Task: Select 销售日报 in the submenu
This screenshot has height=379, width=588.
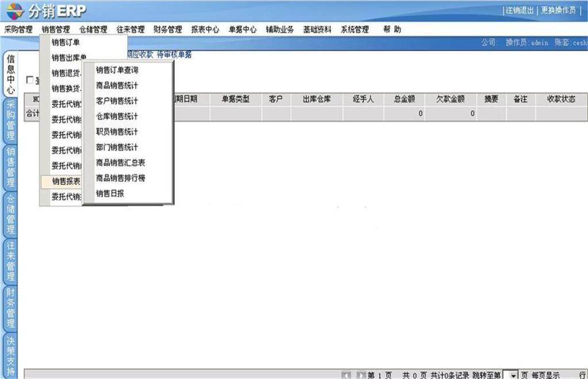Action: tap(110, 194)
